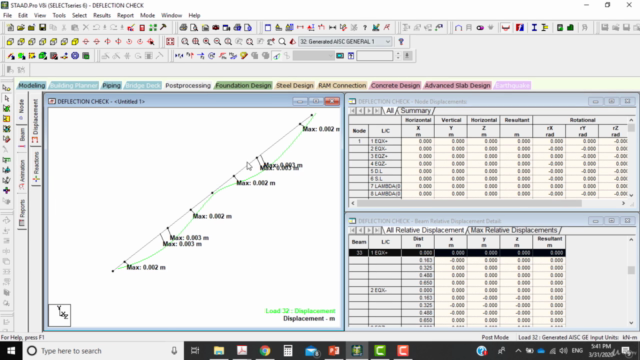Switch to the Concrete Design tab

[x=395, y=85]
